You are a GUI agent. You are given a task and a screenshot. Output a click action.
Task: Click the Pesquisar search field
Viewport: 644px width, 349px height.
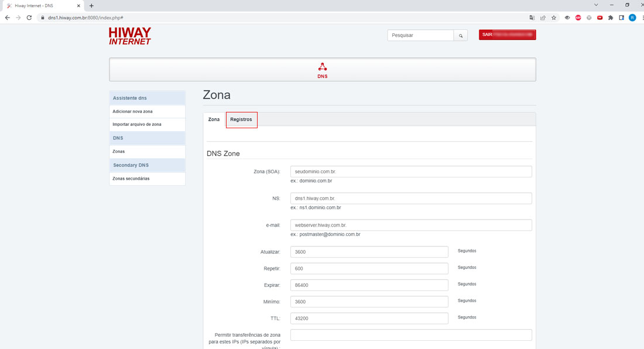[x=420, y=36]
